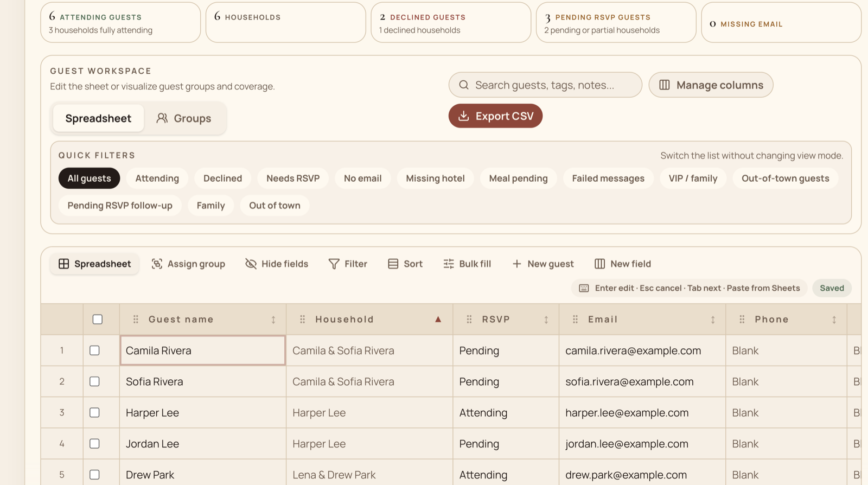
Task: Click the Sort icon
Action: pyautogui.click(x=393, y=264)
